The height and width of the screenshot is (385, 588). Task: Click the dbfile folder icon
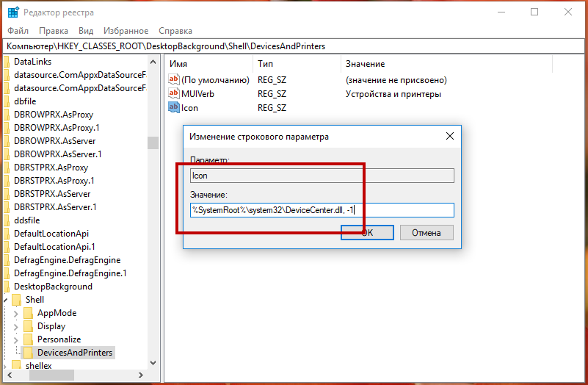tap(7, 101)
